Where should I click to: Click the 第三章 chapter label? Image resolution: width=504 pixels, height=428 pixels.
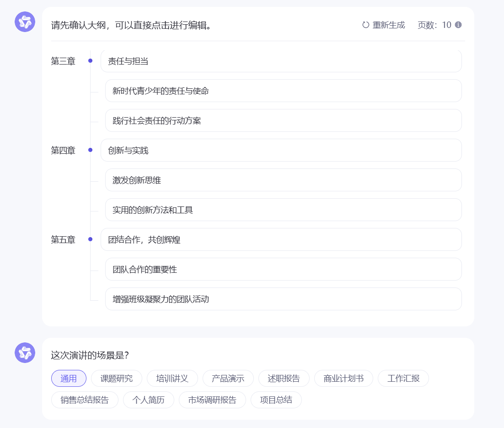point(63,61)
